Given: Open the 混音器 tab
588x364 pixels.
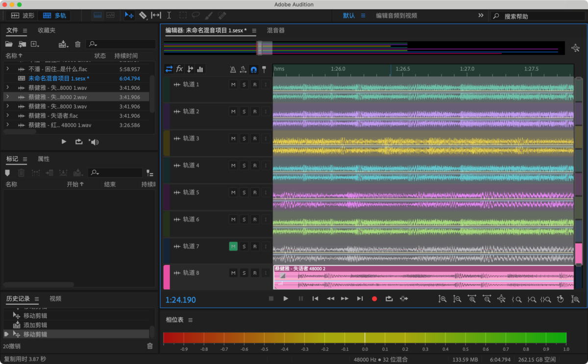Looking at the screenshot, I should pos(276,30).
